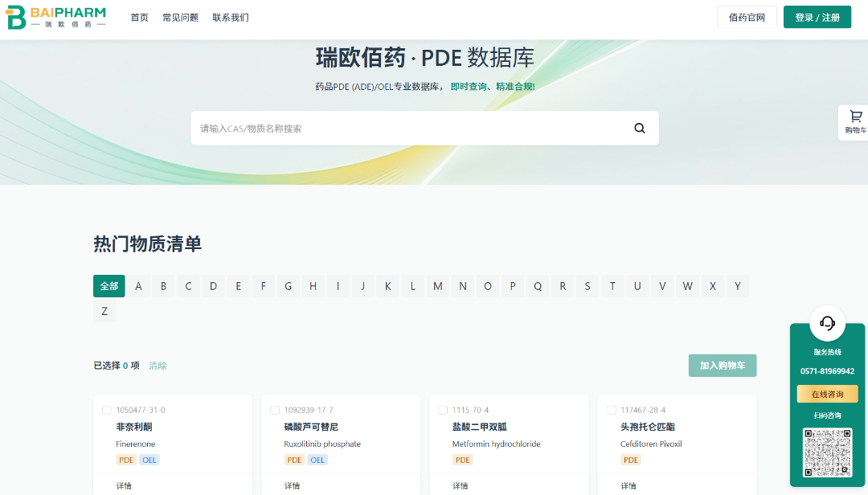Click the 登录 / 注册 button
This screenshot has height=495, width=868.
(x=817, y=17)
